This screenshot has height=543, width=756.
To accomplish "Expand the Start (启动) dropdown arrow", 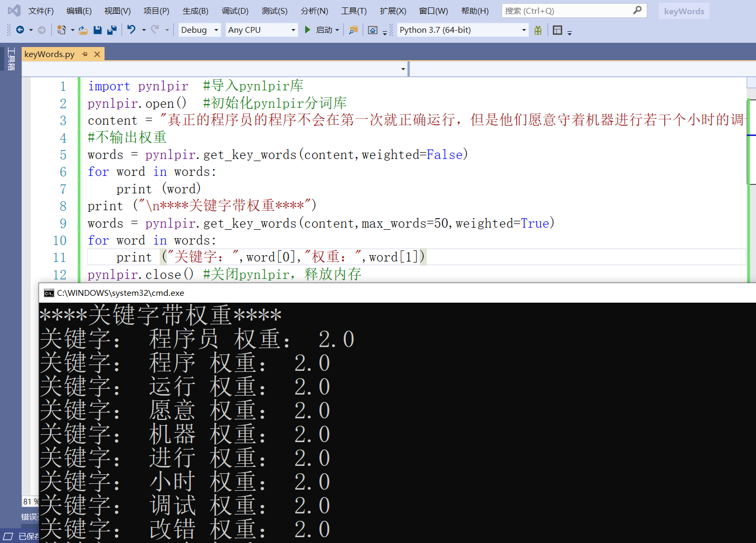I will point(337,30).
